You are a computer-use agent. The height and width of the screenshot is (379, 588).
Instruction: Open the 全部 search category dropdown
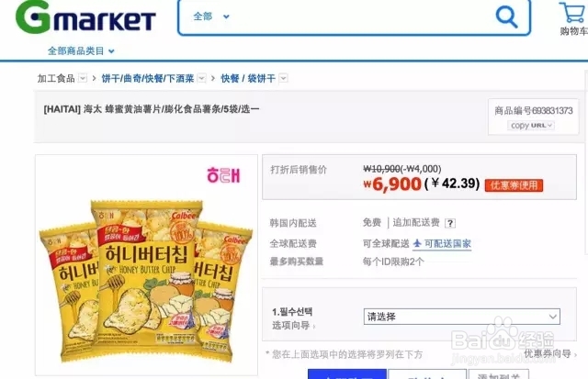[x=210, y=17]
